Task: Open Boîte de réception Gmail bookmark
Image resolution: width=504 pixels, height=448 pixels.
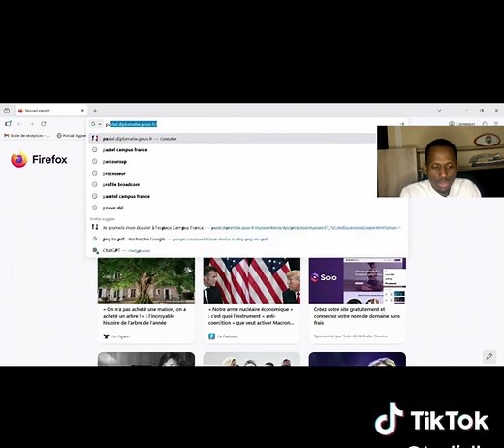Action: click(x=27, y=136)
